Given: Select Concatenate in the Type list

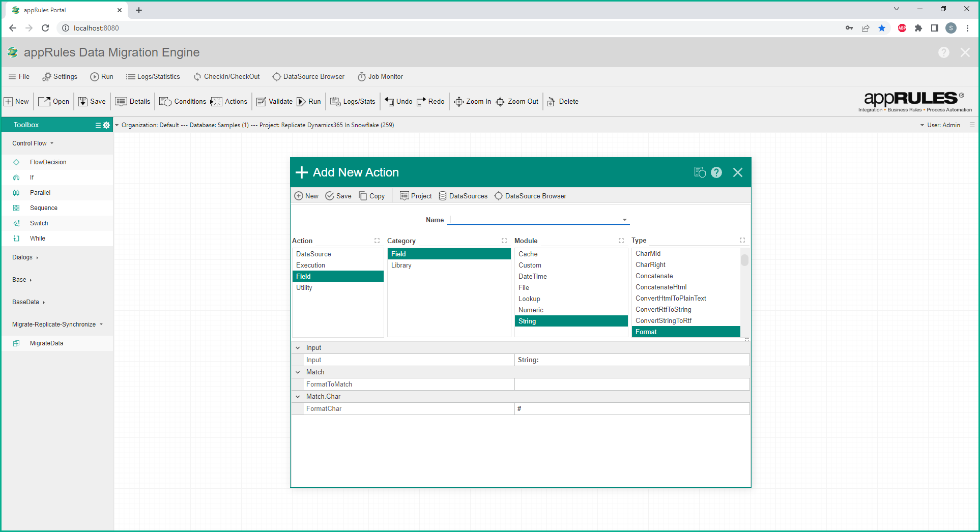Looking at the screenshot, I should pos(685,276).
